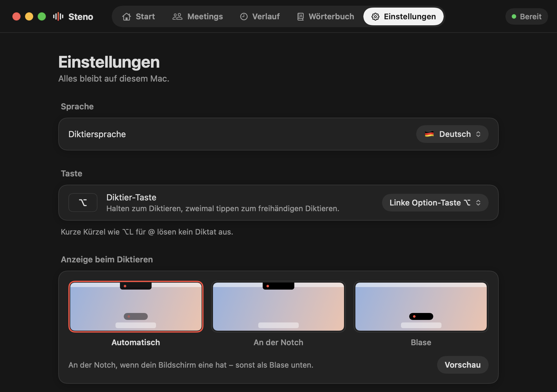Open the Linke Option-Taste dropdown

tap(435, 203)
